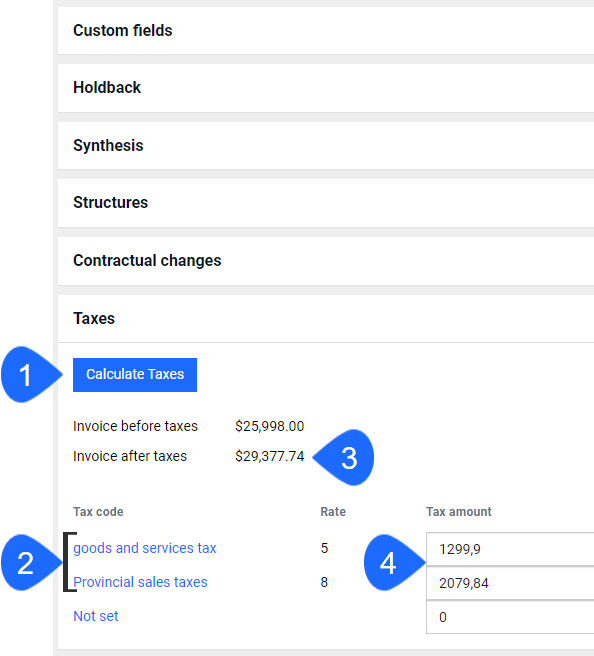Expand the Custom fields section

pyautogui.click(x=326, y=31)
